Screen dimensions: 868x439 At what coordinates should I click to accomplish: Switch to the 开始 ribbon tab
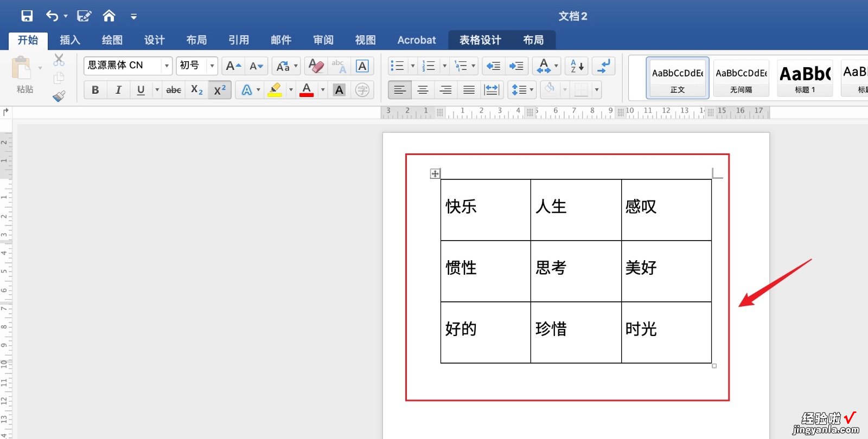pos(28,40)
